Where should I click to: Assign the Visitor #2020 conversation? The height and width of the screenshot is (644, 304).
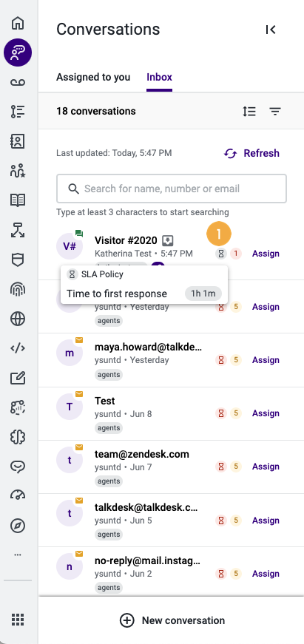[266, 254]
